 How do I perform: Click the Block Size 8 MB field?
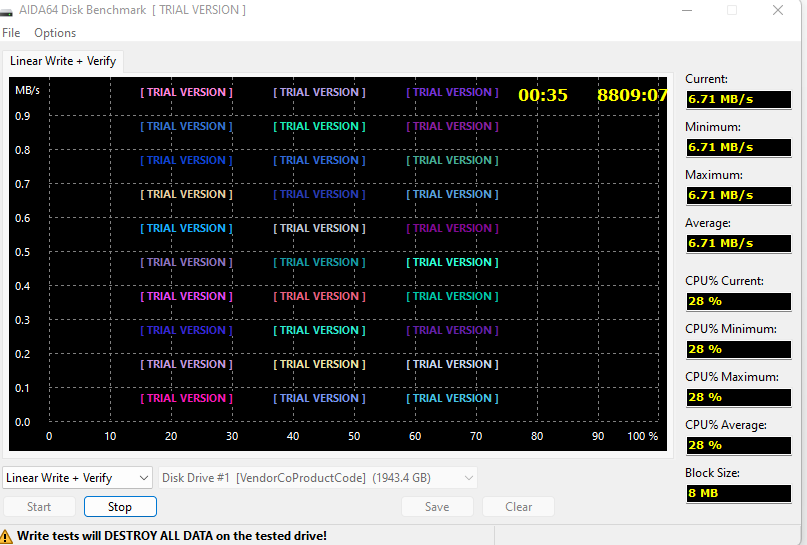coord(733,493)
